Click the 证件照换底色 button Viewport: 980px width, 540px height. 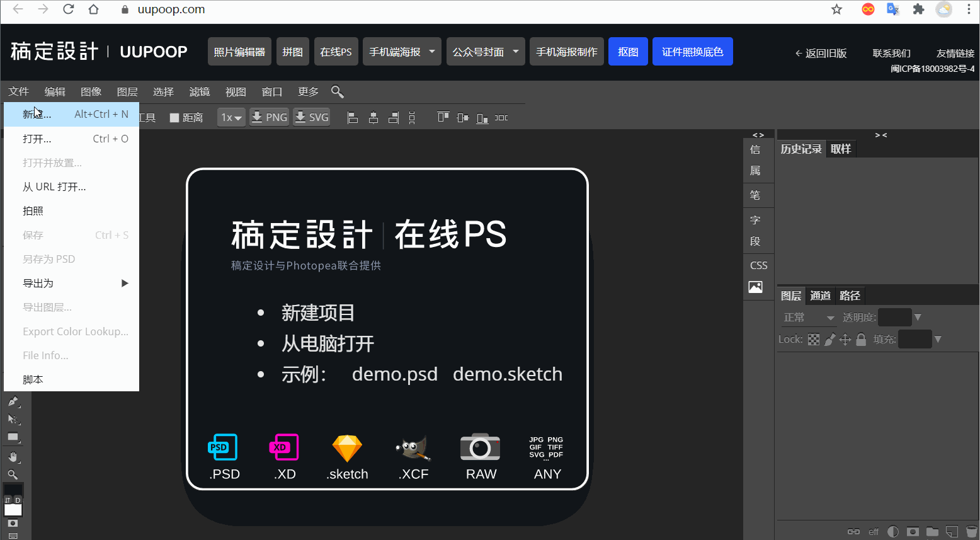point(692,51)
